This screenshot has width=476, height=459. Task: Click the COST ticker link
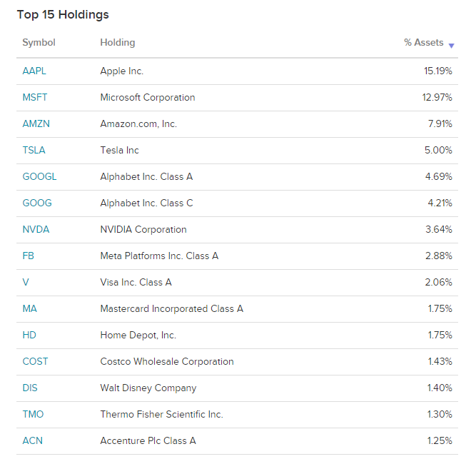35,361
